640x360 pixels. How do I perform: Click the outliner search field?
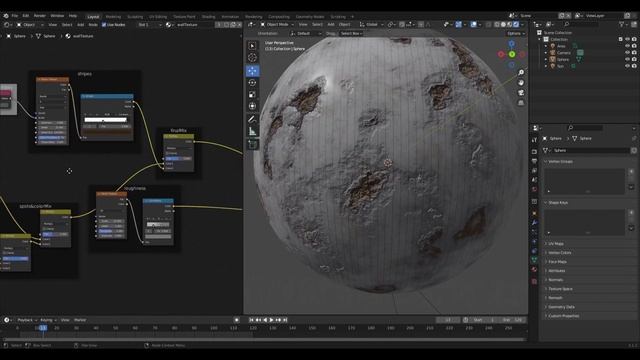(580, 24)
